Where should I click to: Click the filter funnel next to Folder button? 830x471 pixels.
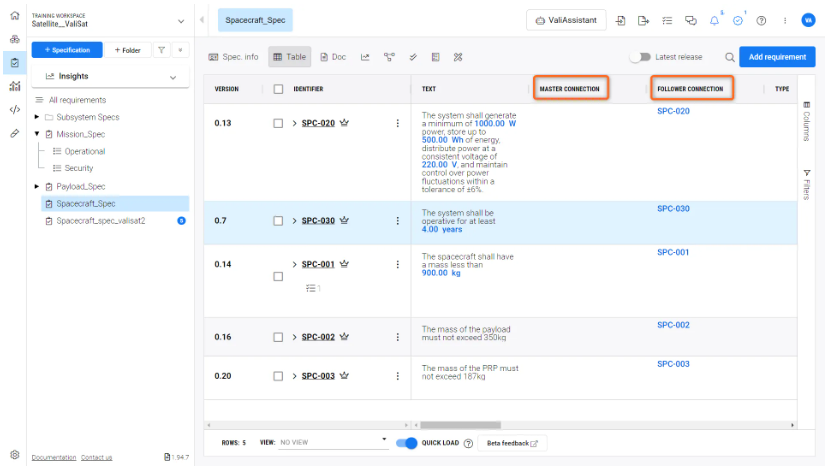[161, 50]
